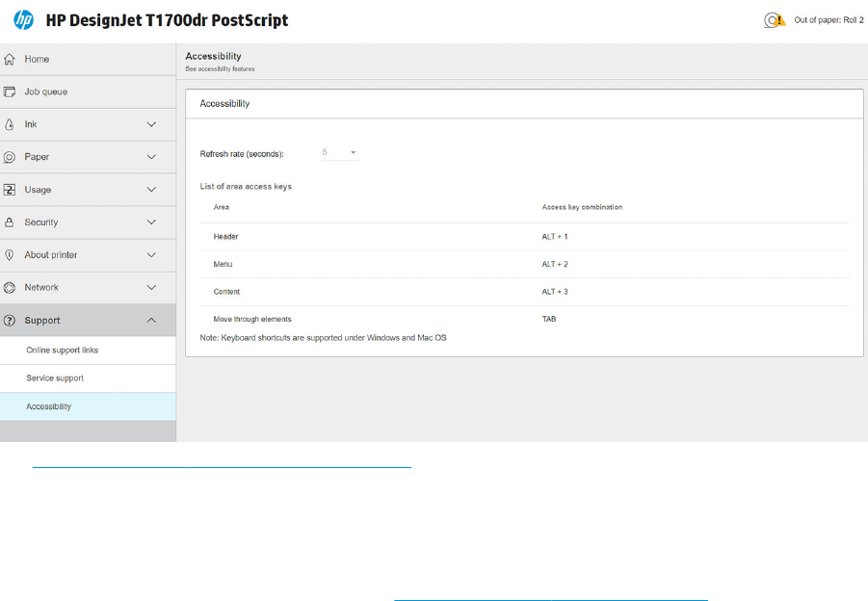Click the Header row in table

tap(524, 237)
